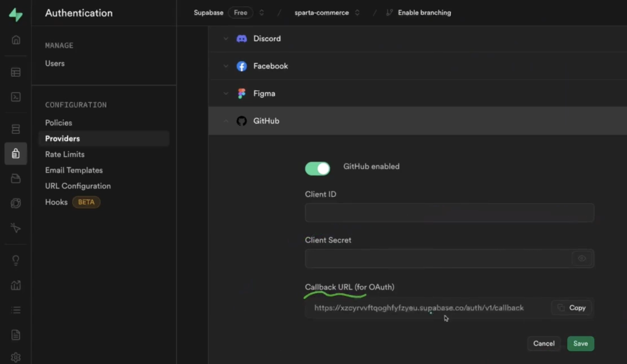Click the Home sidebar icon
The image size is (627, 364).
(x=16, y=40)
